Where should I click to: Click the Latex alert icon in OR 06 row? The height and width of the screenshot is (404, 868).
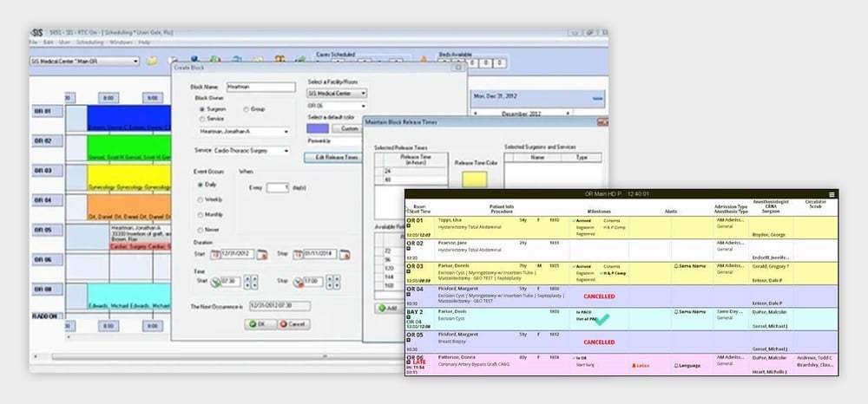[x=640, y=365]
